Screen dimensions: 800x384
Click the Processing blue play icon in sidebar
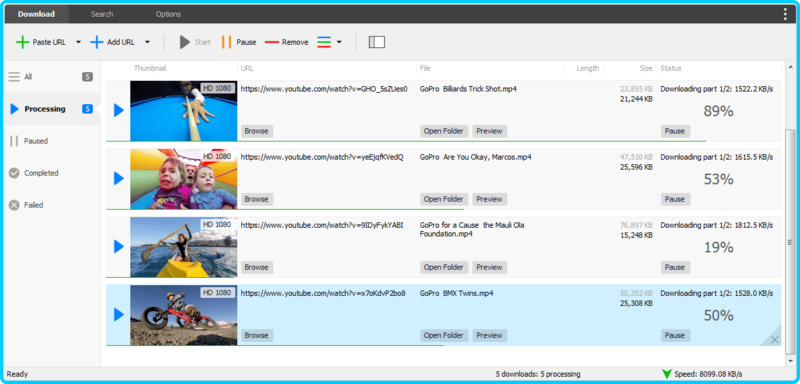click(14, 109)
